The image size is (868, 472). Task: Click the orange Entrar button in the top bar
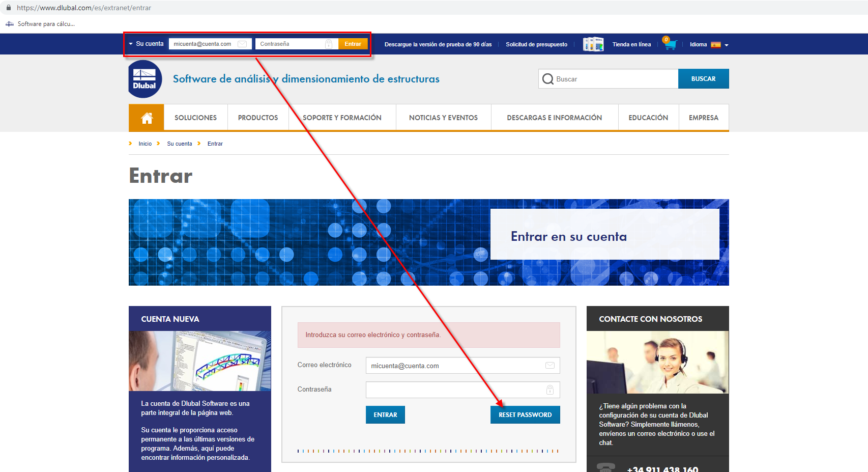click(353, 44)
